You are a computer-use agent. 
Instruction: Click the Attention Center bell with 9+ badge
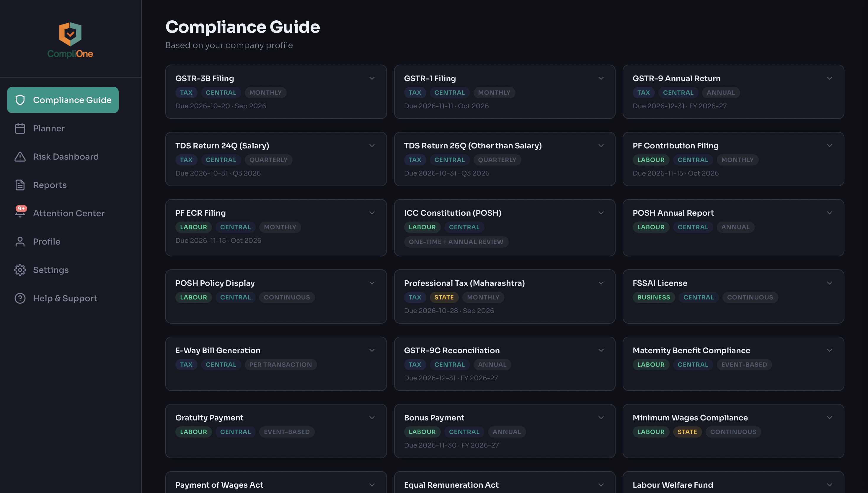20,212
